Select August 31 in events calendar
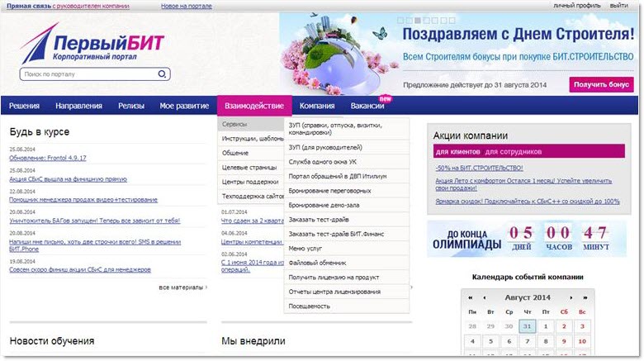 pyautogui.click(x=527, y=325)
